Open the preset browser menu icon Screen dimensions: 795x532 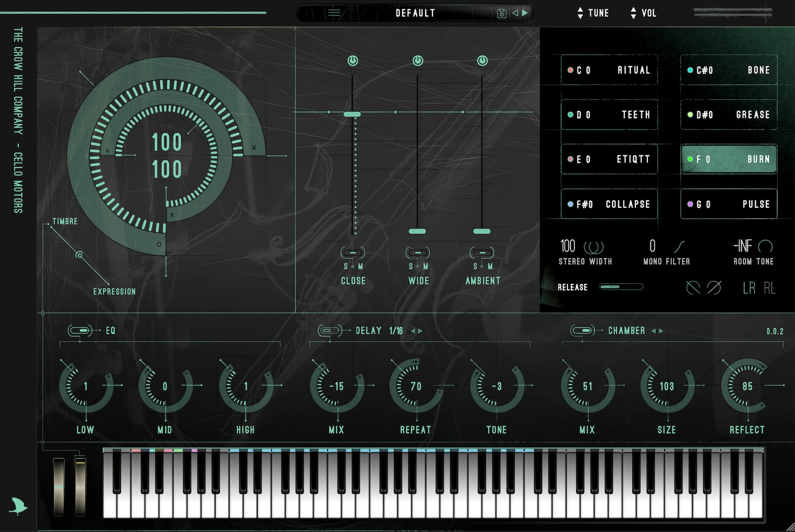coord(334,13)
